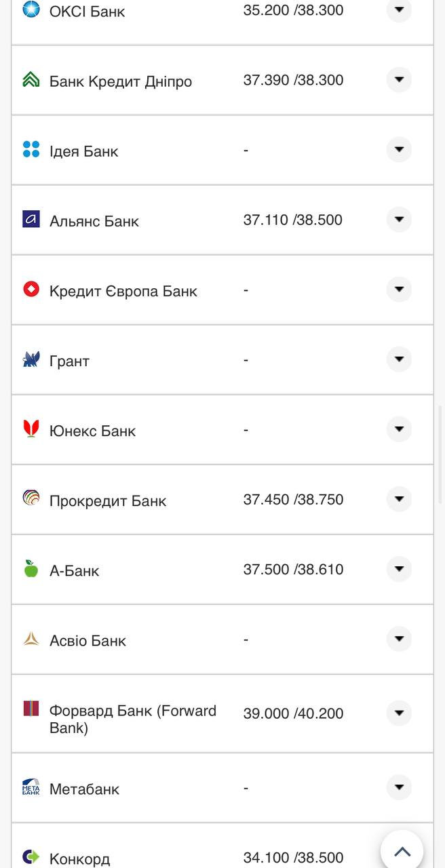The image size is (445, 868).
Task: Open the А-Банк name link
Action: (75, 571)
